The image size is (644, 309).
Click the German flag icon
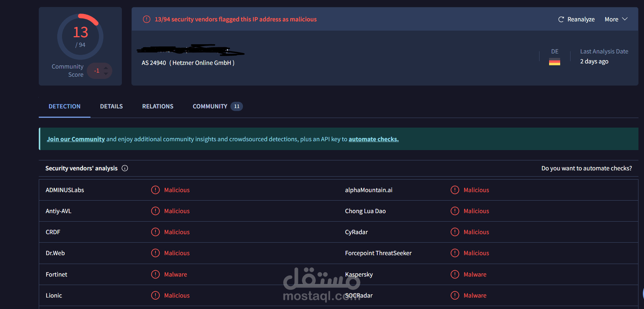555,62
